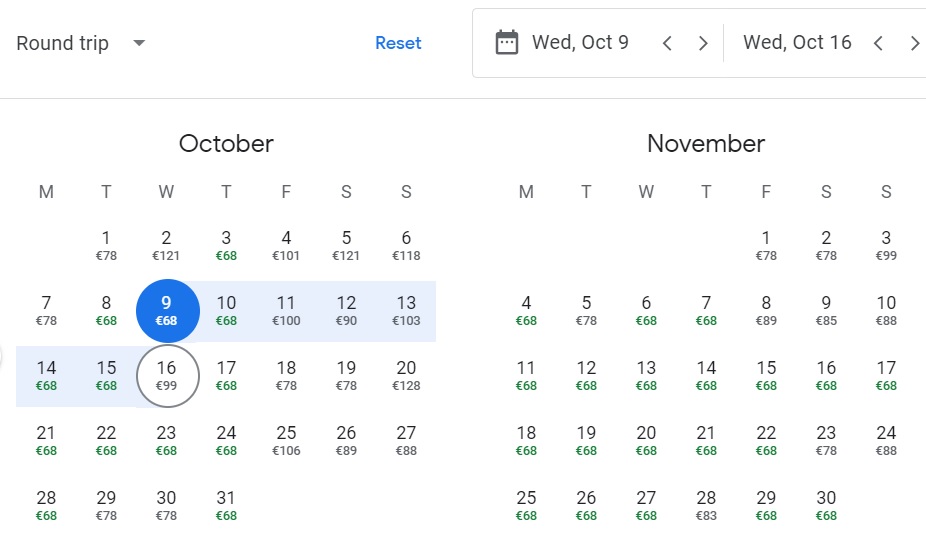Select October 13 priced at €103

point(406,310)
